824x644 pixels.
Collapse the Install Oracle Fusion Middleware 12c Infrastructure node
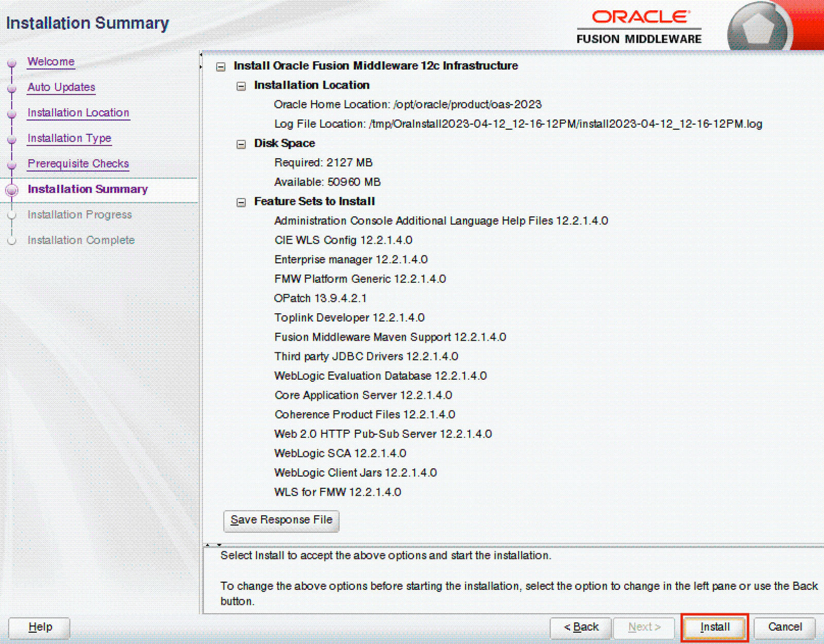221,67
